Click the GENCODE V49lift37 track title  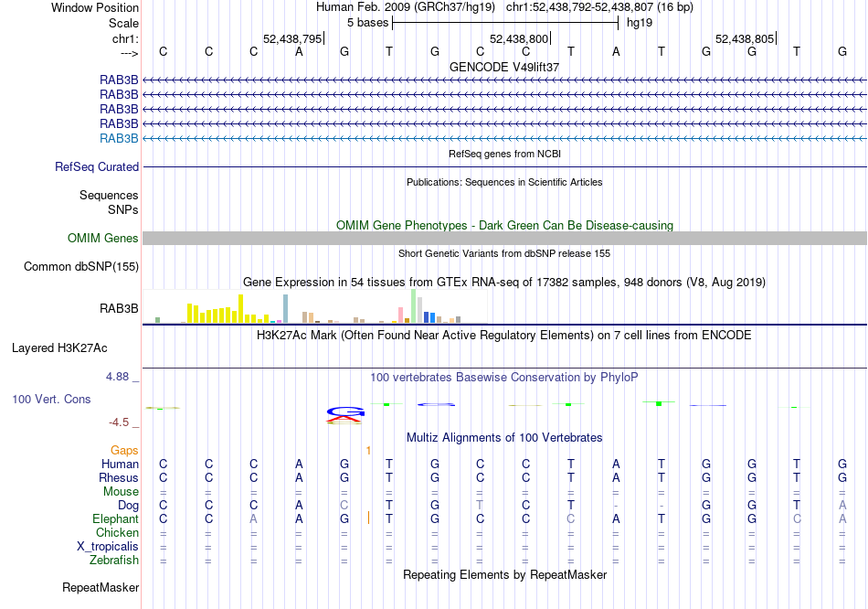504,67
